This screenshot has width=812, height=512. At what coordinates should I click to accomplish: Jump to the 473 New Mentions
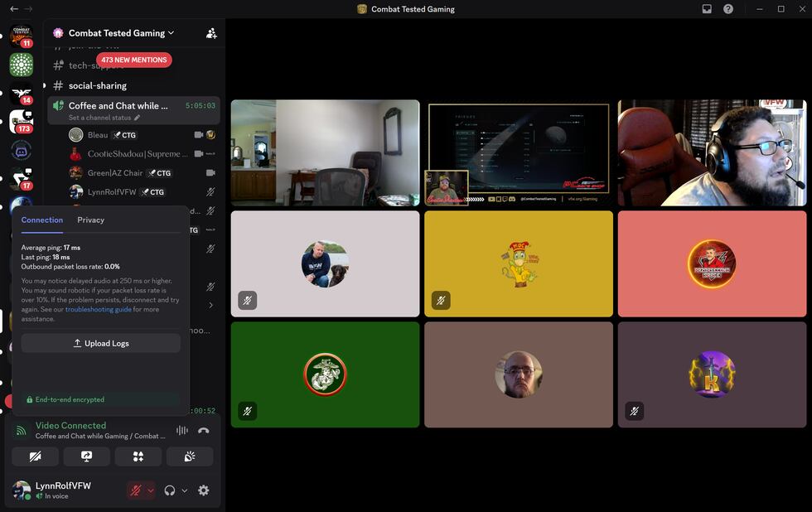click(134, 60)
